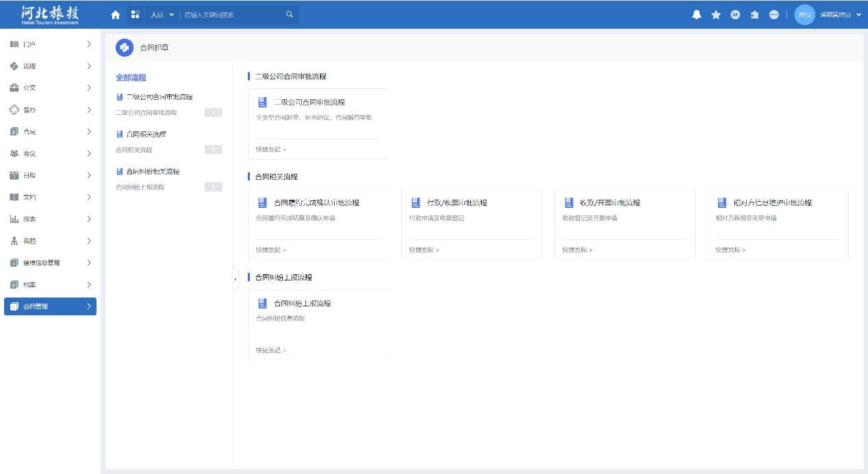
Task: Open the three-dots more icon in header
Action: coord(774,14)
